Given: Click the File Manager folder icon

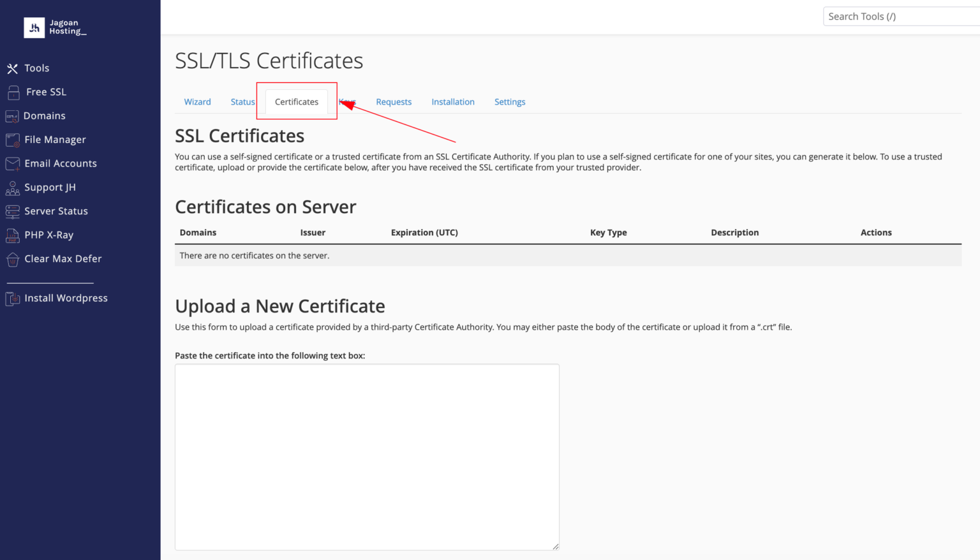Looking at the screenshot, I should click(x=13, y=140).
